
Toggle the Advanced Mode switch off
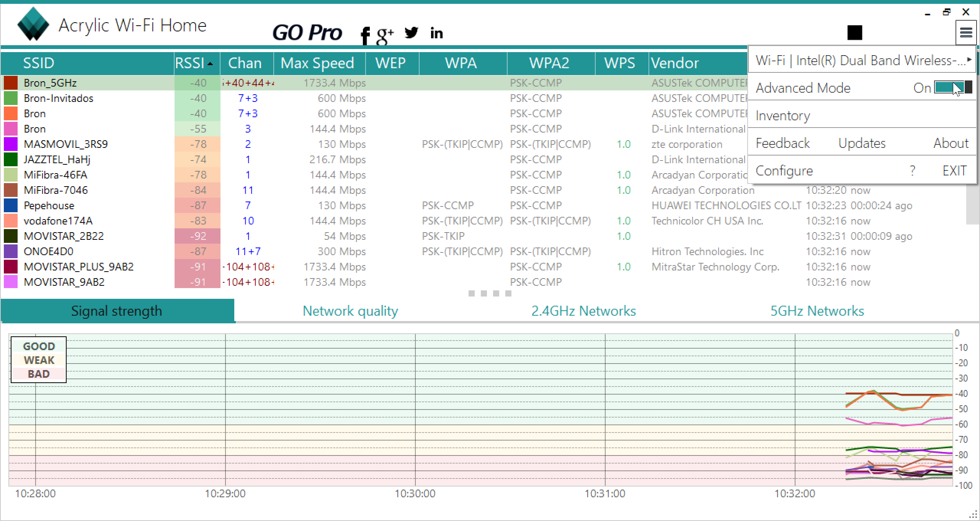point(952,88)
